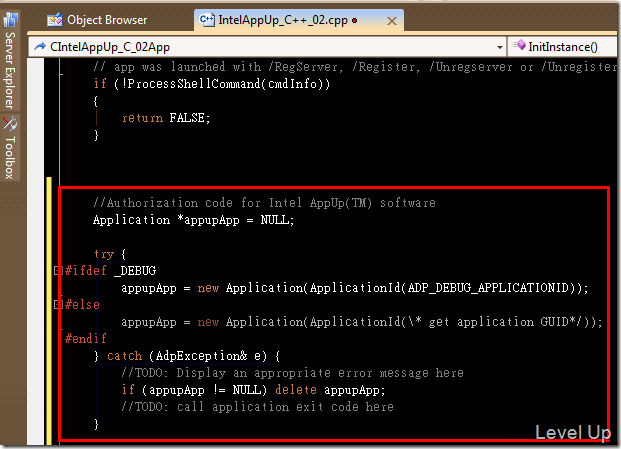The height and width of the screenshot is (449, 621).
Task: Click the '#endif' directive
Action: pos(86,339)
